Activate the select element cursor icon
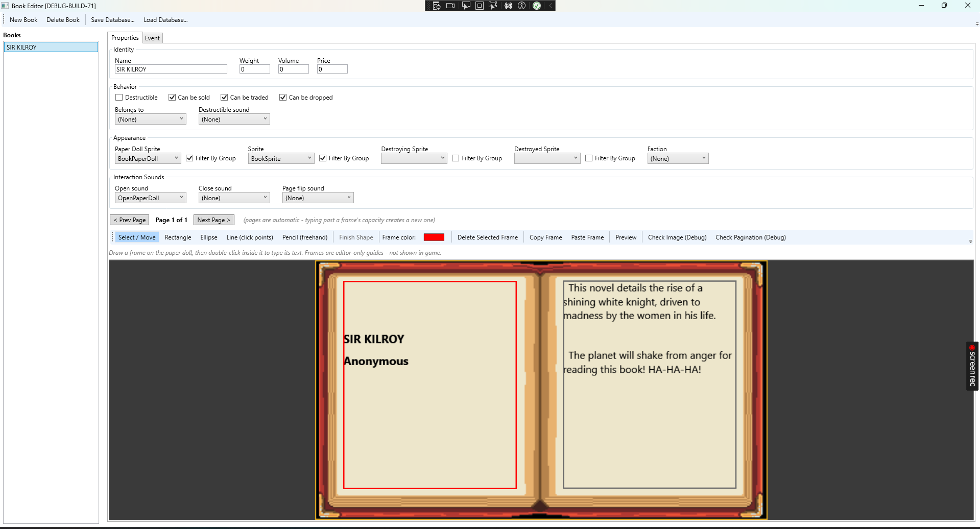The height and width of the screenshot is (529, 980). coord(466,6)
